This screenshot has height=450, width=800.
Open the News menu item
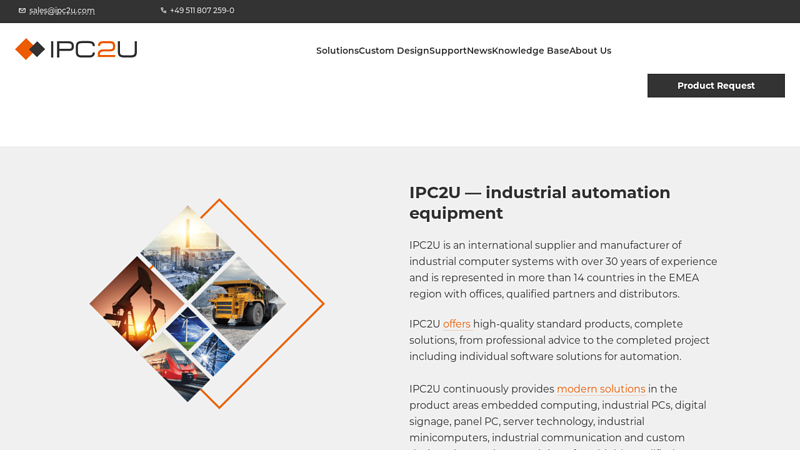pos(479,51)
